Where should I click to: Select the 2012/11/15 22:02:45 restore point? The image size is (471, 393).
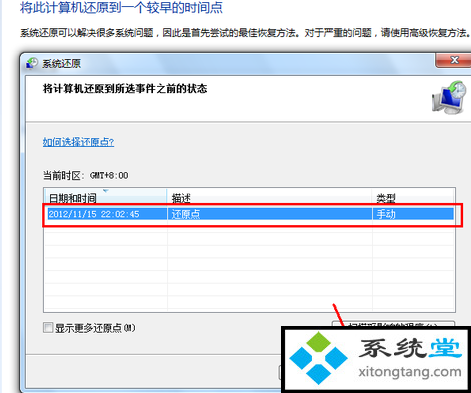[x=249, y=214]
